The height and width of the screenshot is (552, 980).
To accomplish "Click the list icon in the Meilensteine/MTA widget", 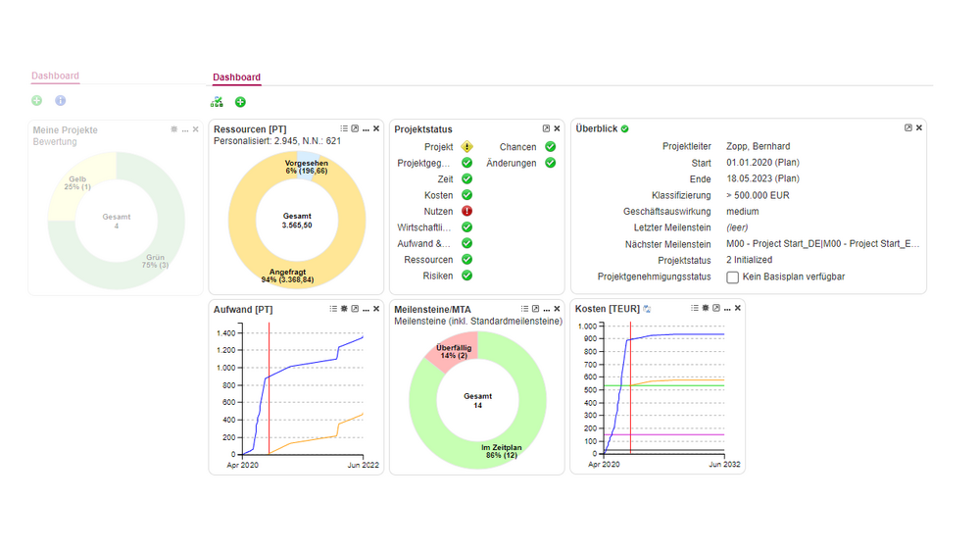I will [524, 309].
